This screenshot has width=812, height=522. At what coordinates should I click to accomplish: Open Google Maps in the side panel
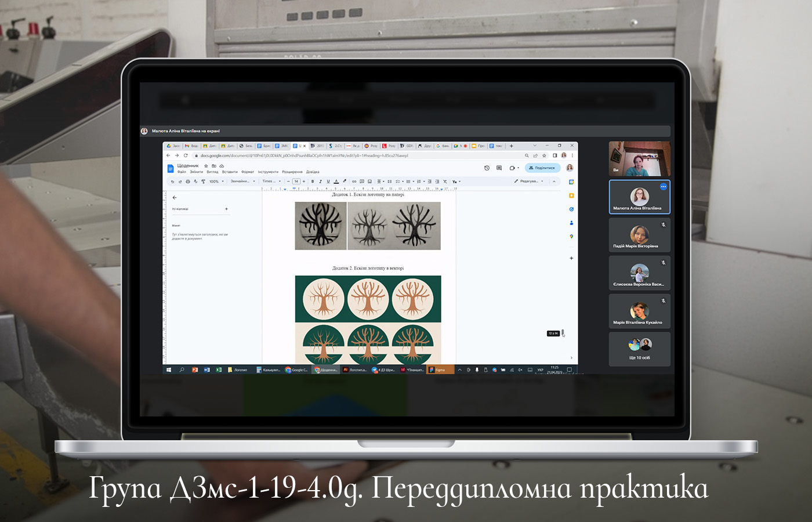click(571, 237)
